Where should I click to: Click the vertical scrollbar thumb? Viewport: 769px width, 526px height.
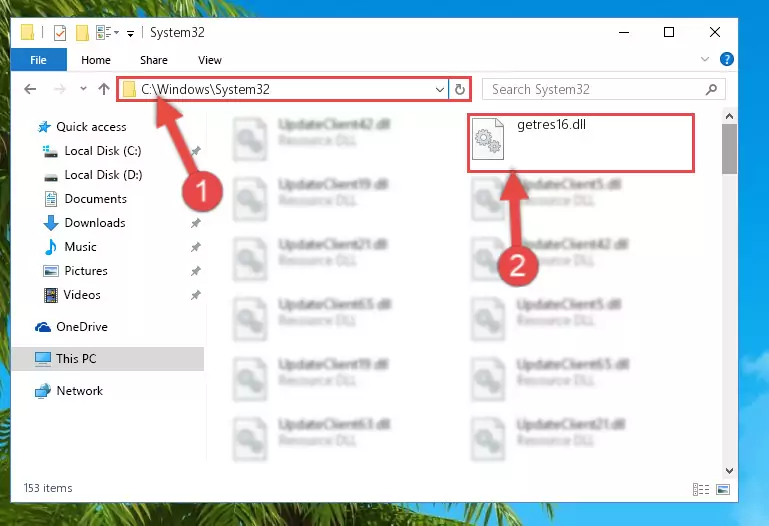pyautogui.click(x=729, y=149)
